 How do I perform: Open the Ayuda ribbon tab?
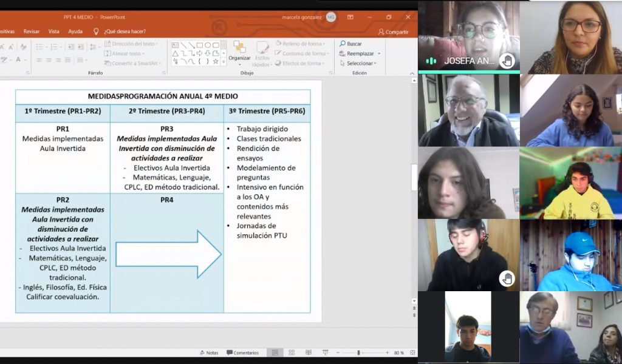point(75,32)
